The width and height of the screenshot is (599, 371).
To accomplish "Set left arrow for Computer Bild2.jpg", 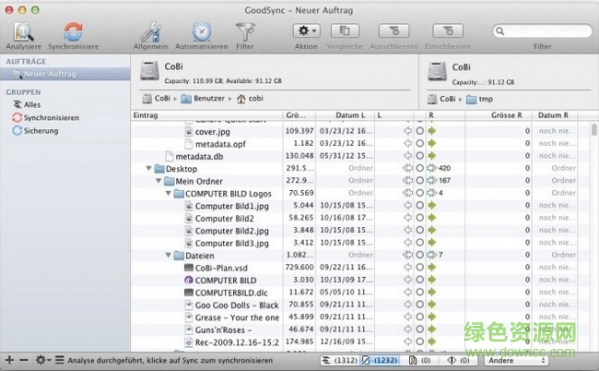I will 408,230.
